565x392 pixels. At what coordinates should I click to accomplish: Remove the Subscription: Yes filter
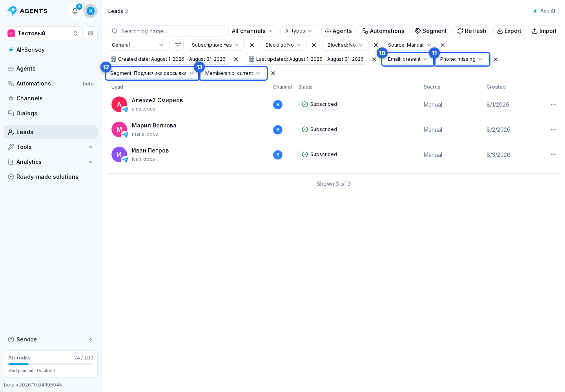[252, 45]
